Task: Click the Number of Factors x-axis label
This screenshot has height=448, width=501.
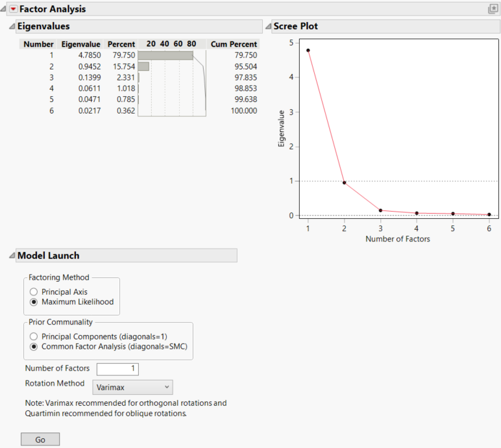Action: pos(397,239)
